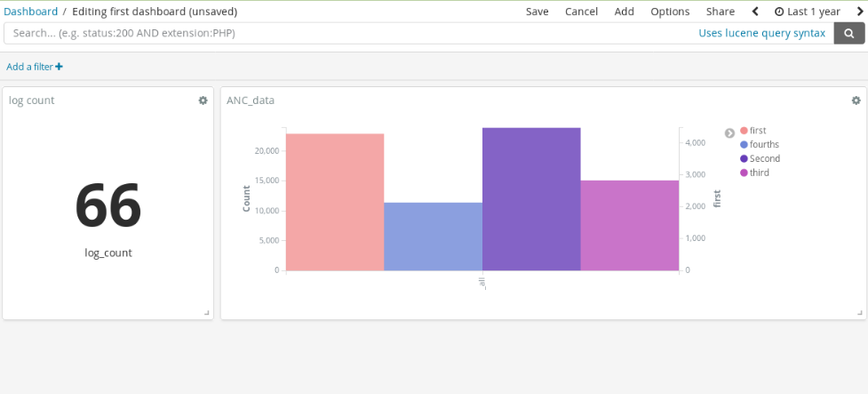Toggle the 'first' series in legend
This screenshot has height=394, width=868.
757,131
